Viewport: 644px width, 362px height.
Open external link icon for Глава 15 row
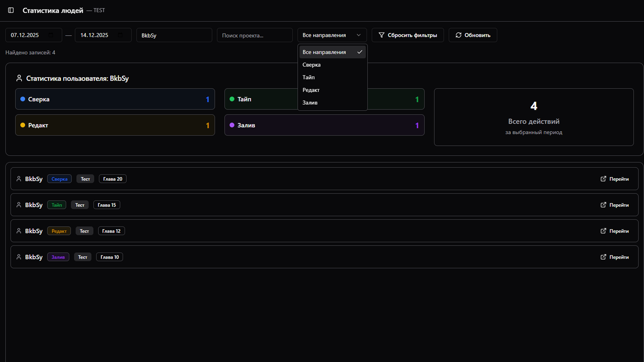[603, 205]
